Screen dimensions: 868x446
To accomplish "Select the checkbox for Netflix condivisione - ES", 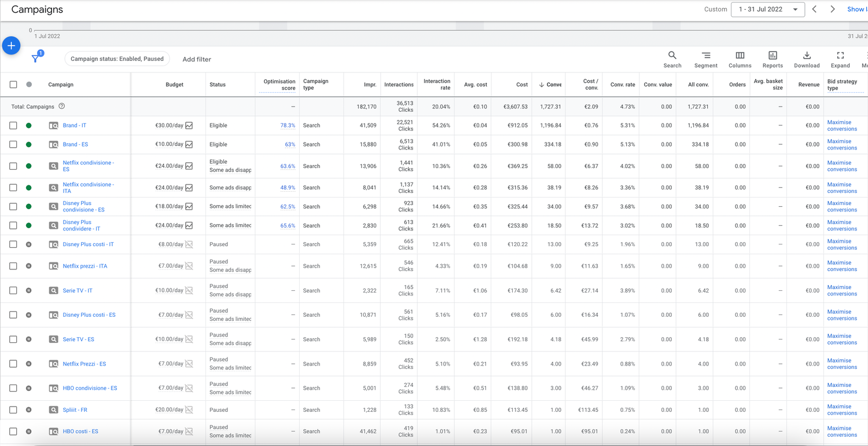I will (x=13, y=166).
